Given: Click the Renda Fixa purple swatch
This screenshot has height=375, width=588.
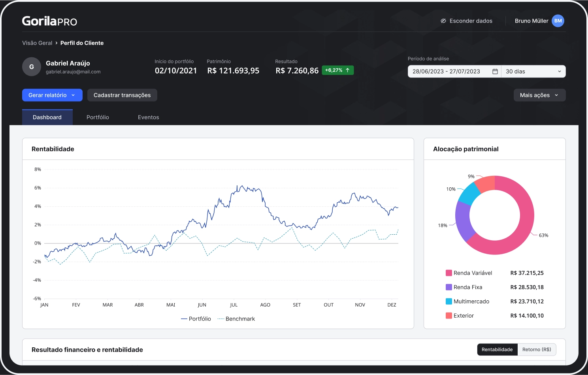Looking at the screenshot, I should point(449,287).
